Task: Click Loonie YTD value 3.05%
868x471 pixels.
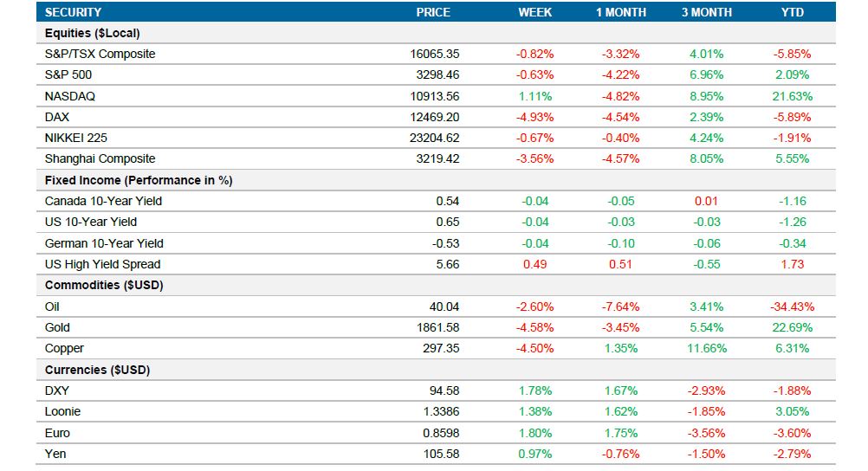Action: 792,412
